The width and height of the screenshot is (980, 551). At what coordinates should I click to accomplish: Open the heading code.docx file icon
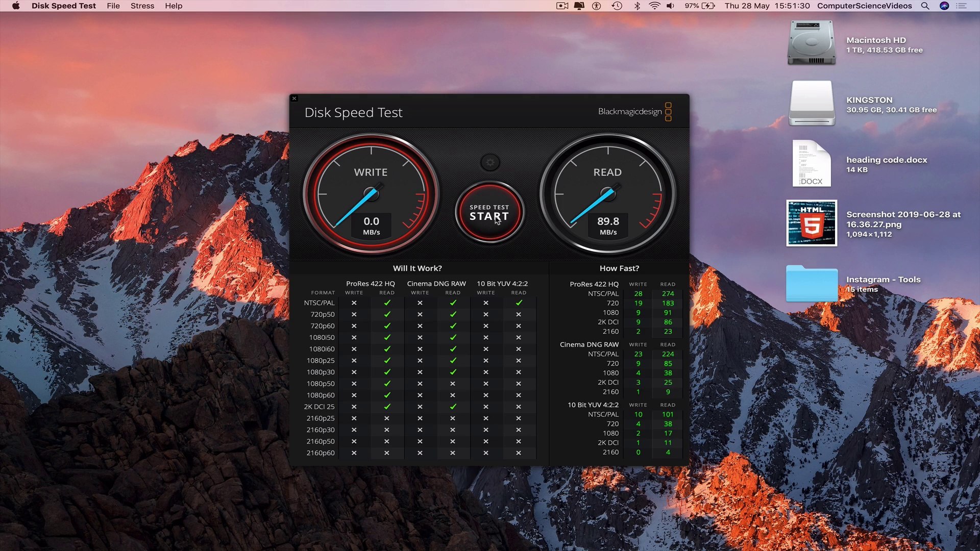coord(811,163)
